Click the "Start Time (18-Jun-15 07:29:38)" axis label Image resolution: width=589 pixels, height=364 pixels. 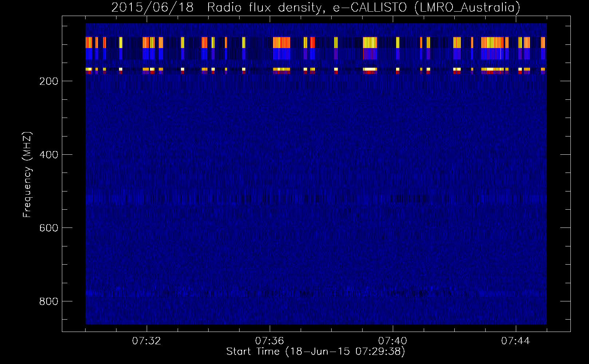[316, 352]
